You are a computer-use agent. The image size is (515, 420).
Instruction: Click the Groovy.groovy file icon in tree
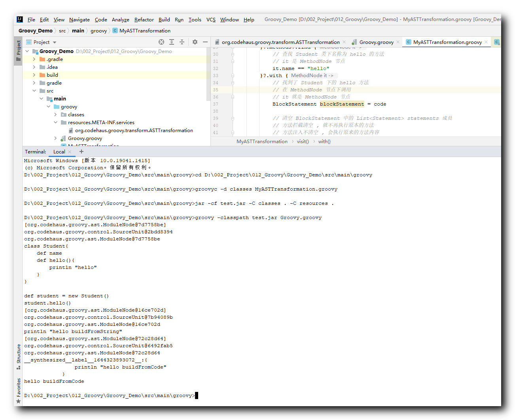click(63, 138)
